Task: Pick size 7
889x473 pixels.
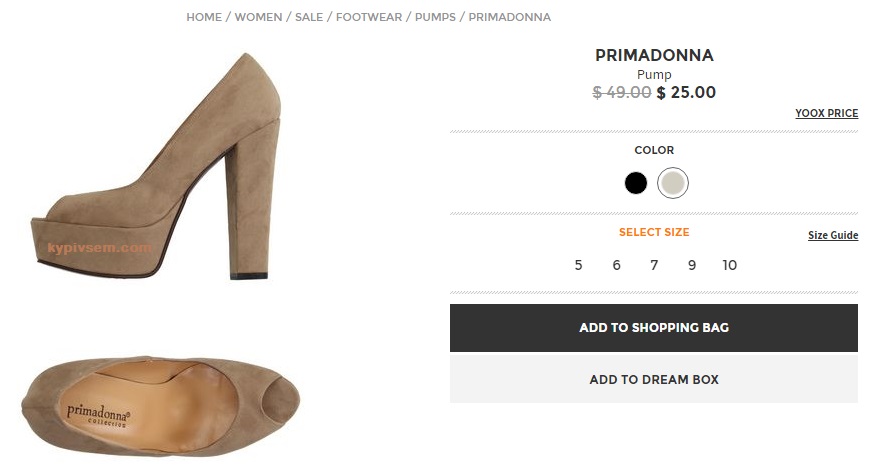Action: 654,265
